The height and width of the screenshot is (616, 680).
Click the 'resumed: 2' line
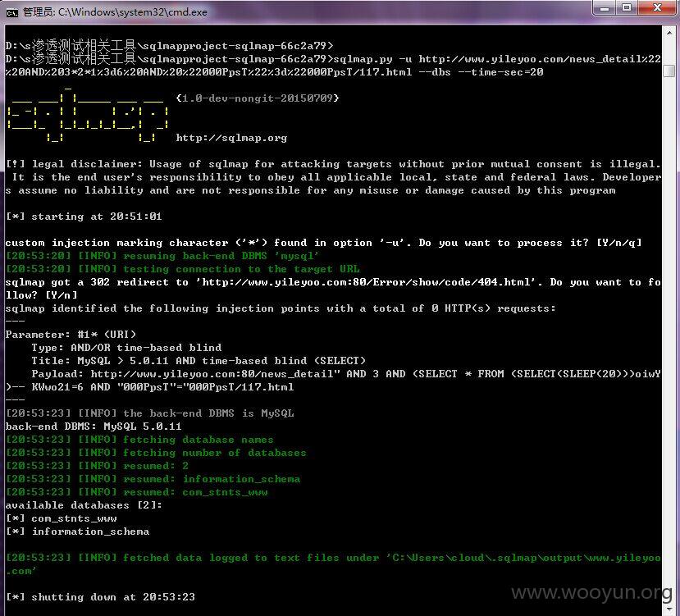pos(97,465)
